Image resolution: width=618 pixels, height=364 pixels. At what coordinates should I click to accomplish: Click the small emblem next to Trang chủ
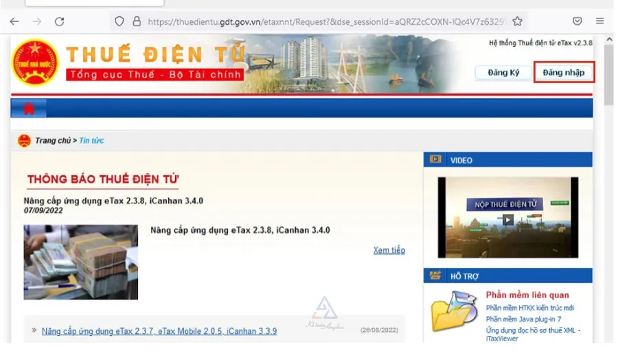point(25,140)
